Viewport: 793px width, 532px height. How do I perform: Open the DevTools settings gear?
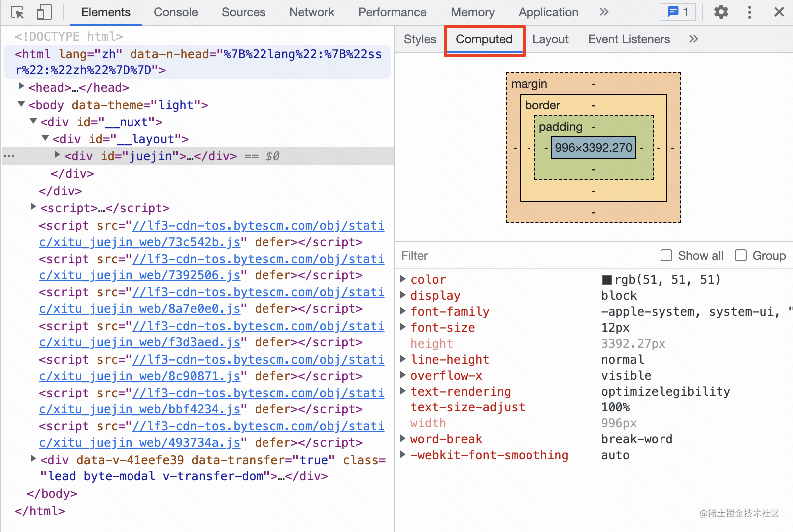click(x=721, y=12)
